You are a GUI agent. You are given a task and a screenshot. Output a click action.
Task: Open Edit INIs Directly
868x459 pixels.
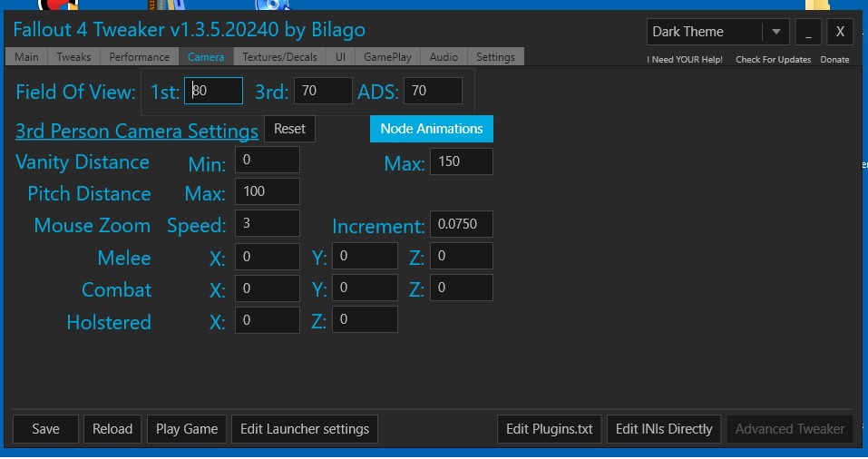(x=664, y=429)
